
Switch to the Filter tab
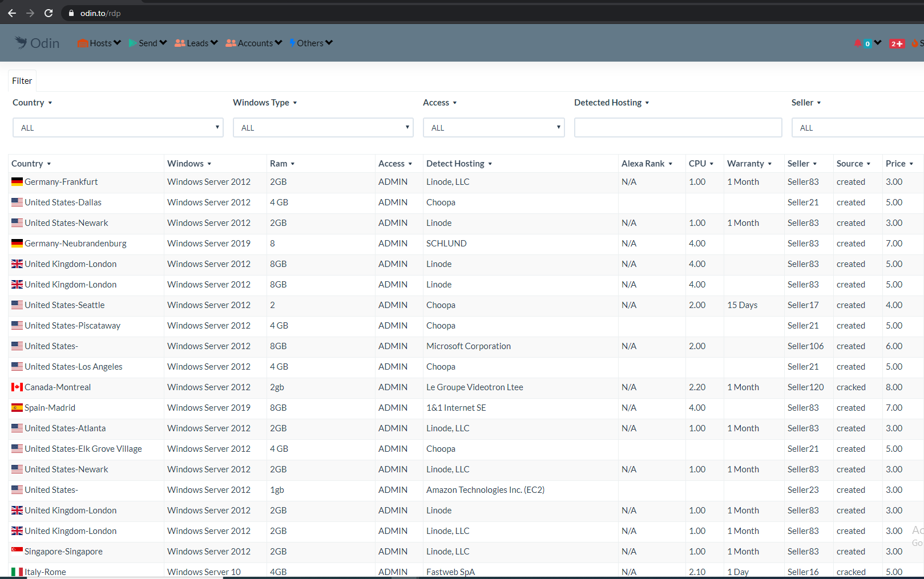[22, 81]
